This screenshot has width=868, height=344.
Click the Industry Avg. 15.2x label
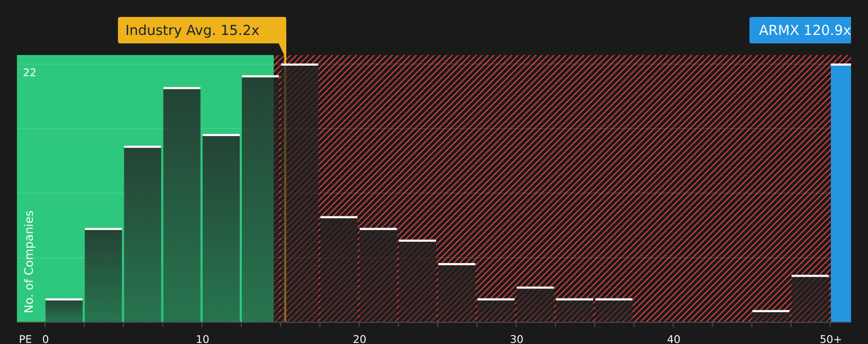[202, 30]
